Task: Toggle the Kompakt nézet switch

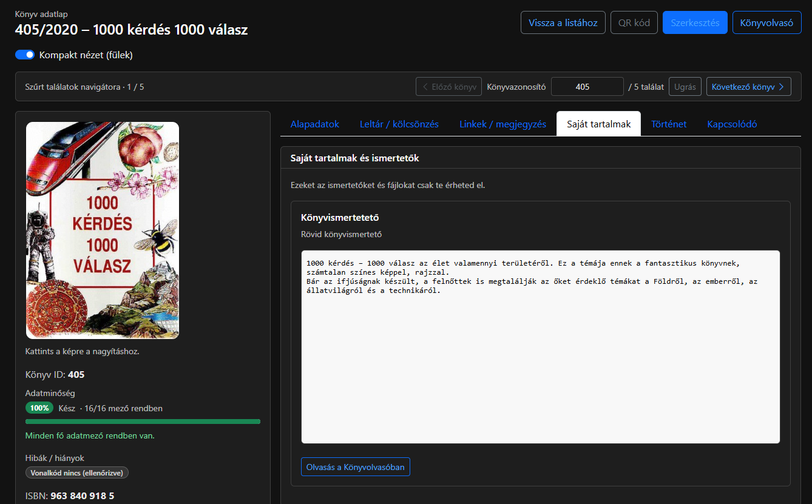Action: tap(25, 55)
